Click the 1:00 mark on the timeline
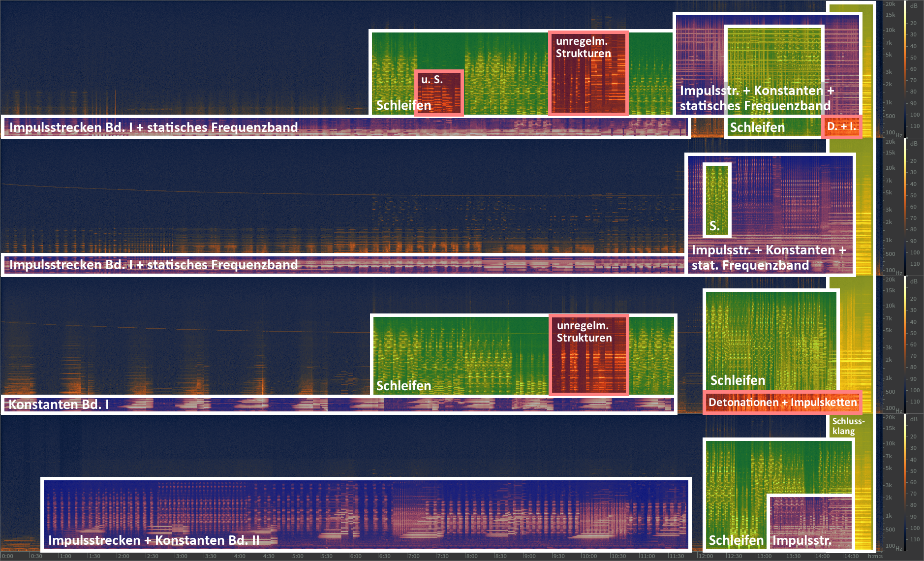 [65, 556]
